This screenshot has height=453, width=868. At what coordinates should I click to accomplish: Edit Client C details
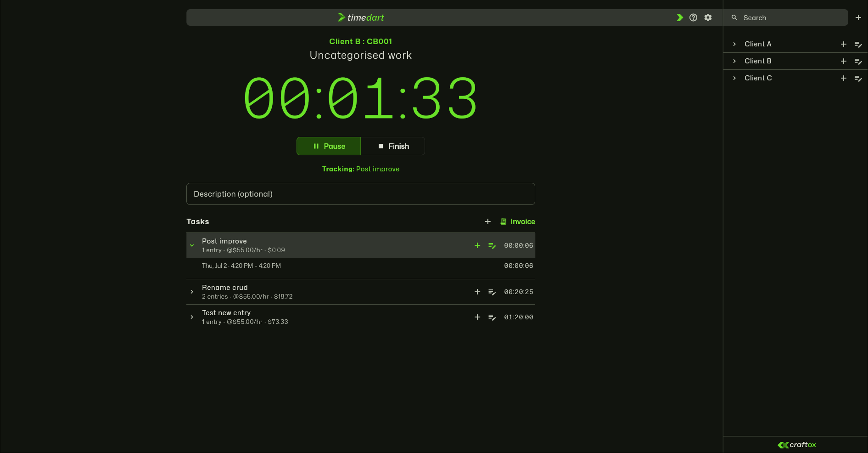[x=858, y=78]
